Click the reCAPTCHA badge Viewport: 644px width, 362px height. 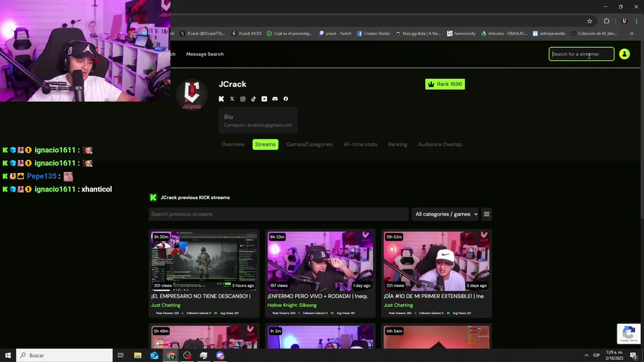pos(629,334)
